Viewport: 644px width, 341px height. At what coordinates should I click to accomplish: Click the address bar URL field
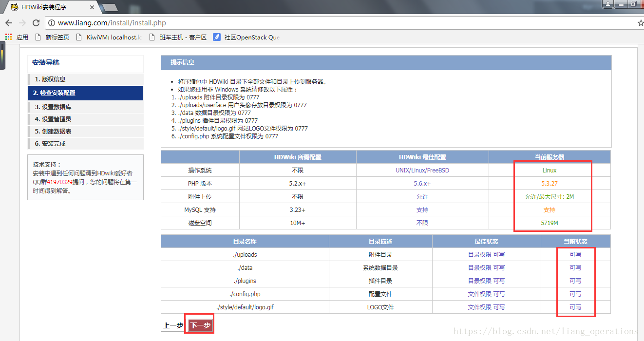pyautogui.click(x=341, y=23)
